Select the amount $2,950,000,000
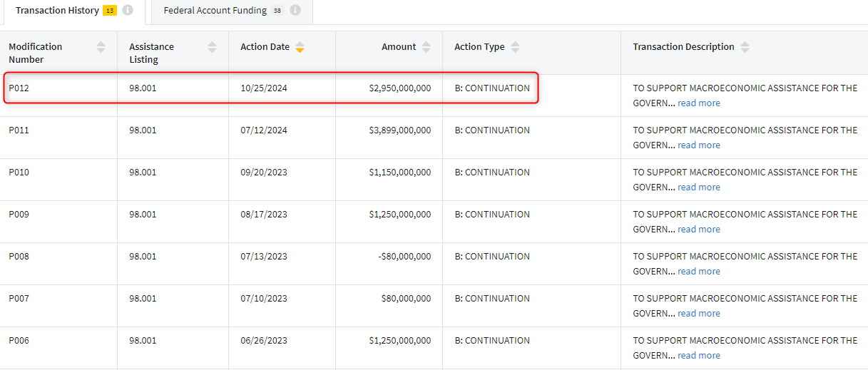This screenshot has width=868, height=370. 400,88
